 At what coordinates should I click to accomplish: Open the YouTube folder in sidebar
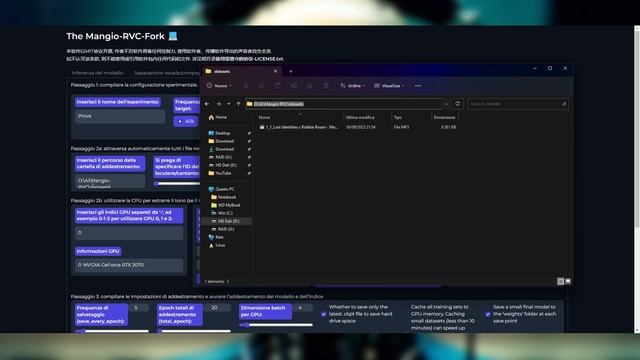coord(220,173)
